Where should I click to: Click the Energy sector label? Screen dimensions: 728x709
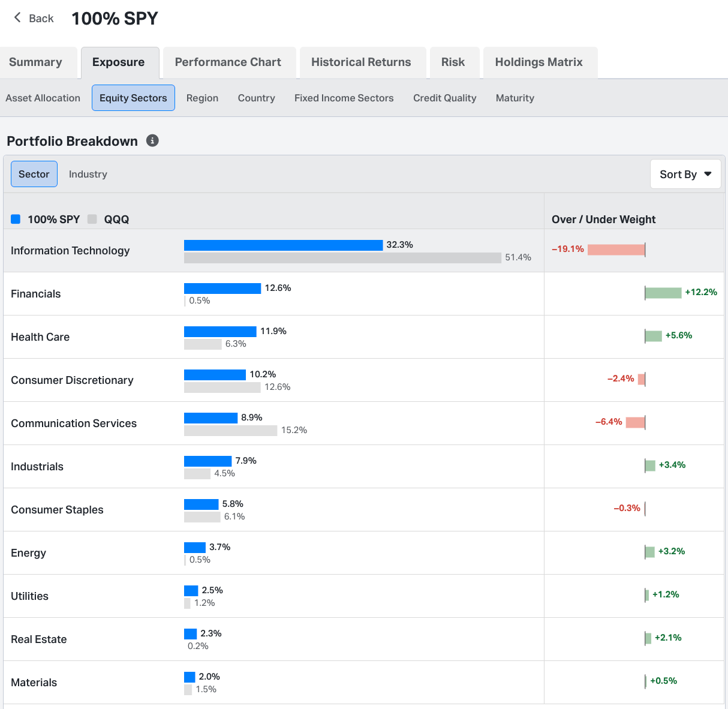[28, 553]
